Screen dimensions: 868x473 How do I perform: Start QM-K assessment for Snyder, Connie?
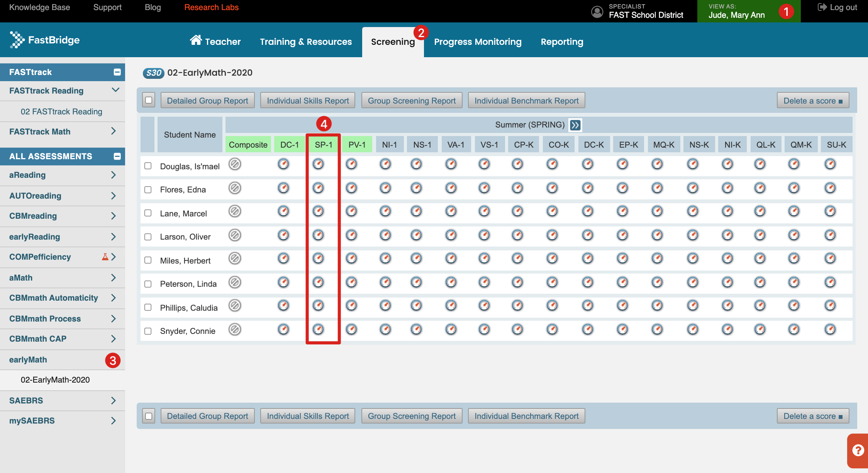[794, 330]
